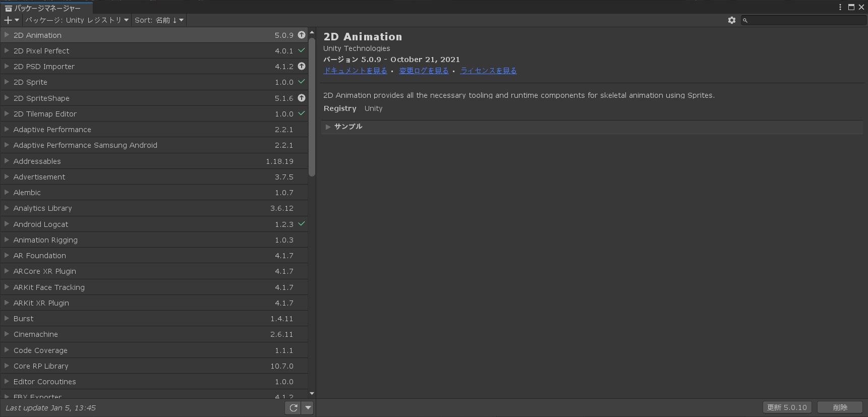Image resolution: width=868 pixels, height=417 pixels.
Task: Open the View changelog link
Action: [424, 71]
